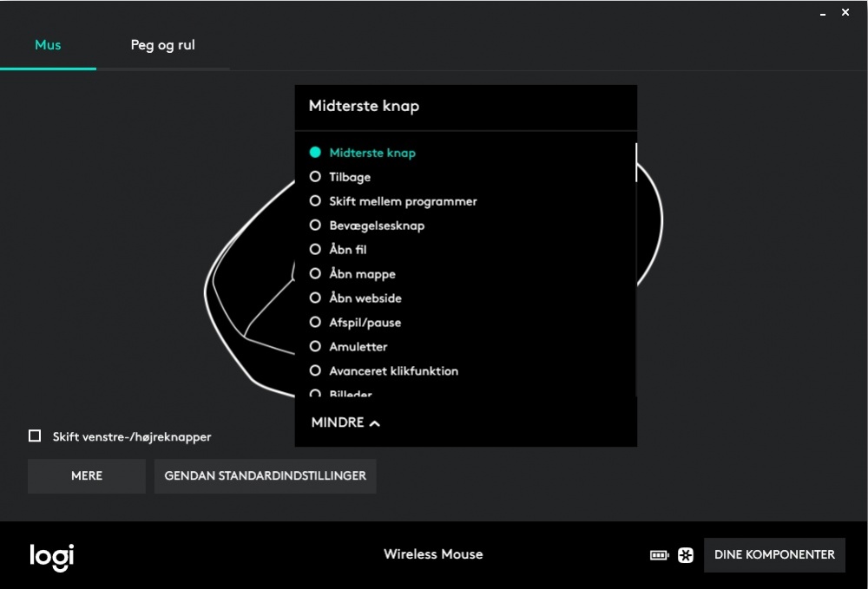868x589 pixels.
Task: Enable Skift venstre-/højreknapper checkbox
Action: point(35,436)
